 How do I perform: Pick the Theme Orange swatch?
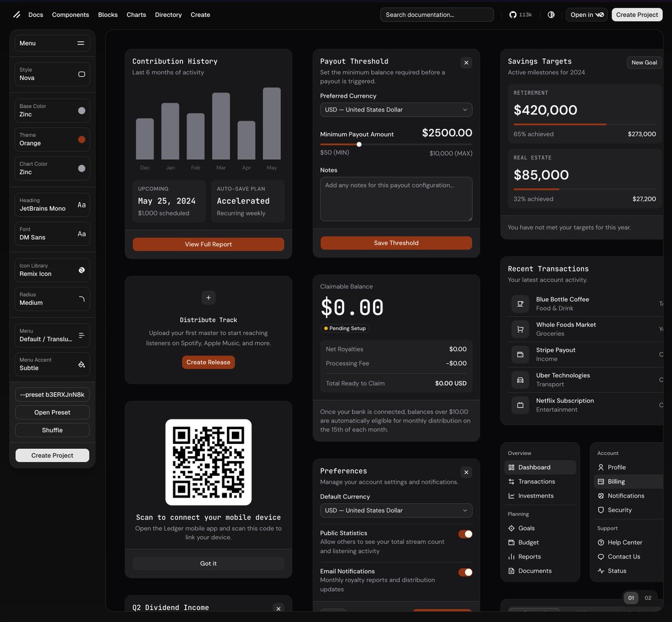tap(82, 140)
